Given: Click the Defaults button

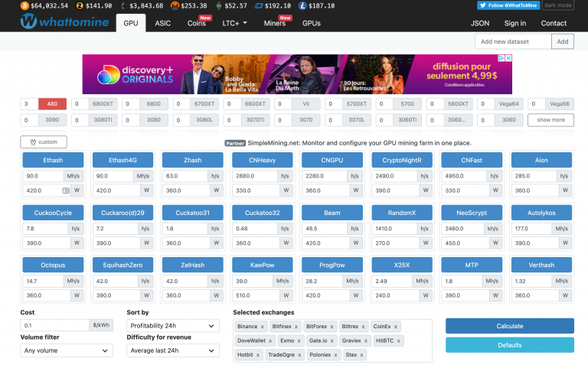Looking at the screenshot, I should pyautogui.click(x=510, y=345).
